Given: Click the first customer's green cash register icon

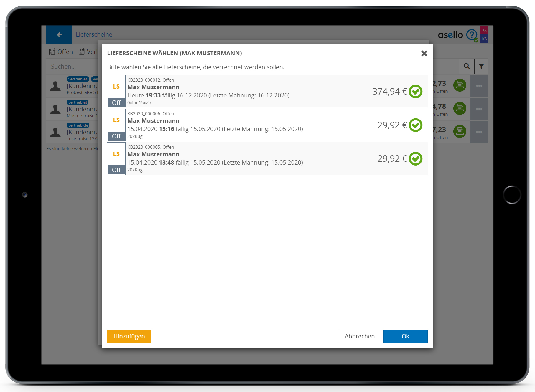Looking at the screenshot, I should [460, 85].
